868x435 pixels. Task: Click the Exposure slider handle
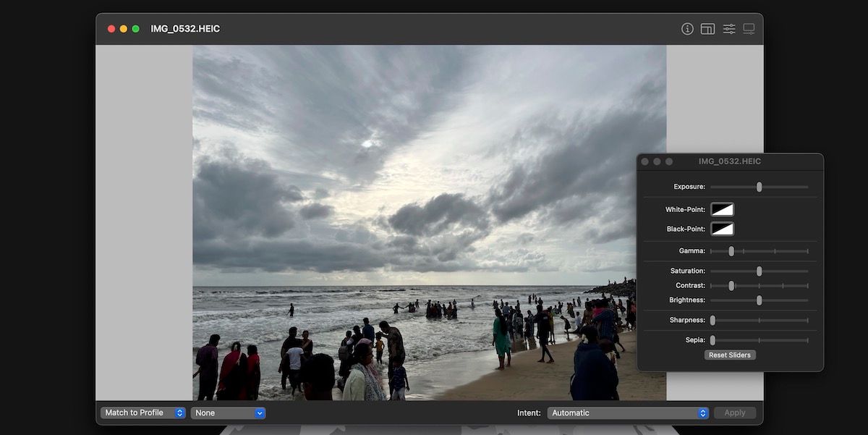[x=759, y=187]
